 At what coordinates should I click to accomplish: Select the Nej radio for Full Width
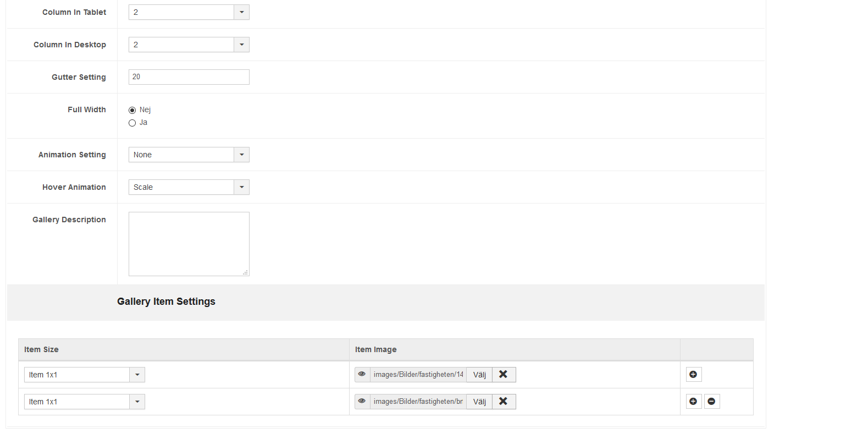tap(132, 110)
